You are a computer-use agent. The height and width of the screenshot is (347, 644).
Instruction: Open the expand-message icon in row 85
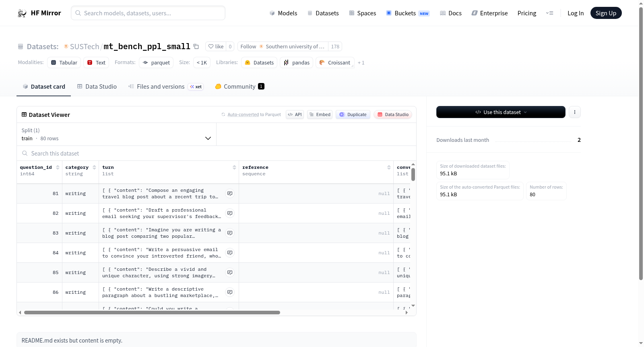point(230,272)
